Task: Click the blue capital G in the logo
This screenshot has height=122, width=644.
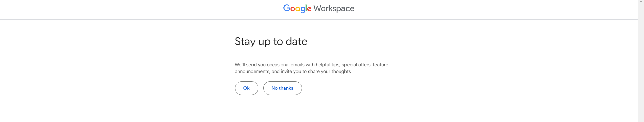Action: tap(287, 8)
